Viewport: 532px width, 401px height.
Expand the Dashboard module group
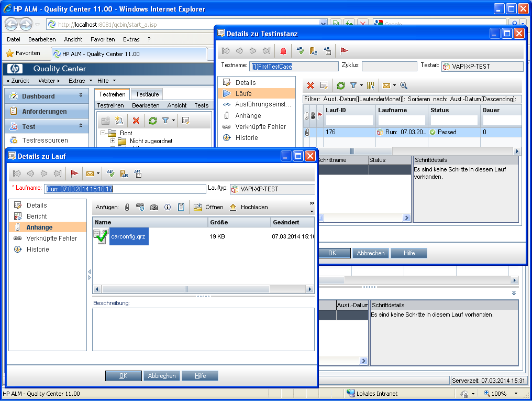(81, 95)
